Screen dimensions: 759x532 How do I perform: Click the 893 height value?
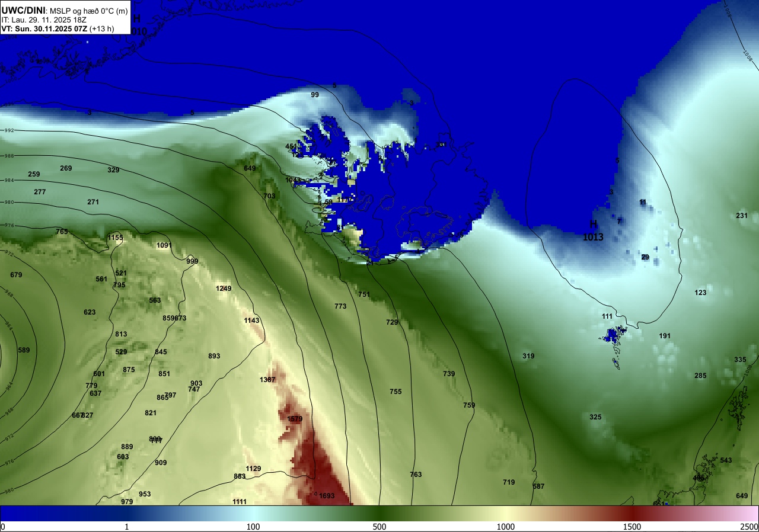click(x=214, y=356)
